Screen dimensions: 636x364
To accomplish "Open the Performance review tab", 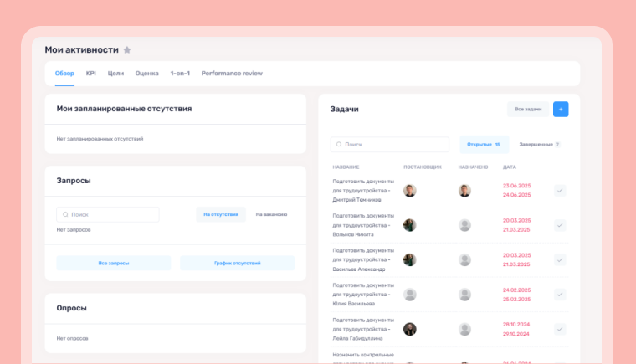I will 232,74.
